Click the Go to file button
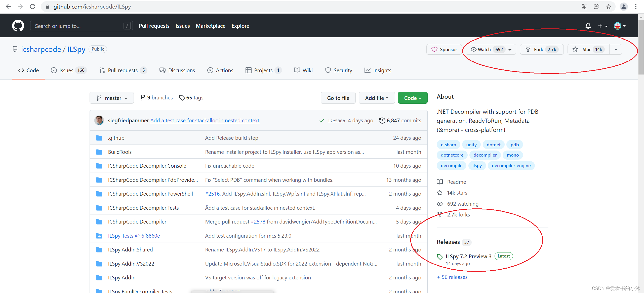Viewport: 644px width, 293px height. coord(338,98)
